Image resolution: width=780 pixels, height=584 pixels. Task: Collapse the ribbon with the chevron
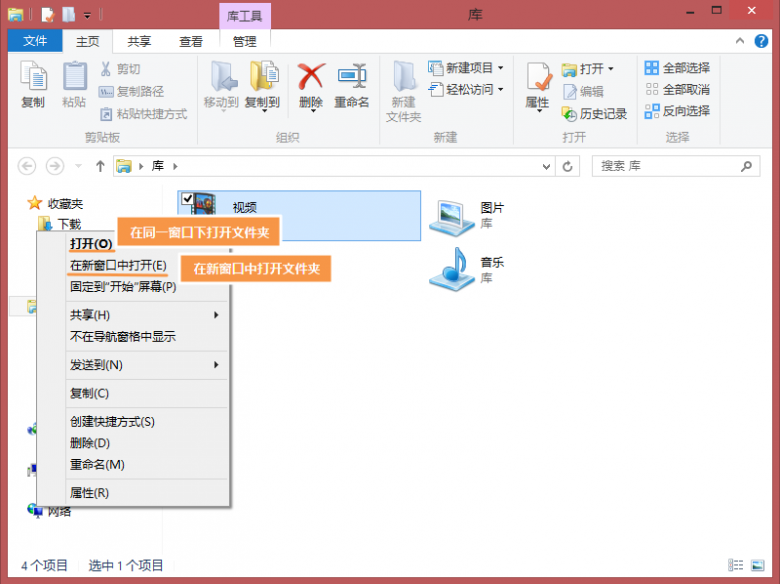click(x=740, y=41)
